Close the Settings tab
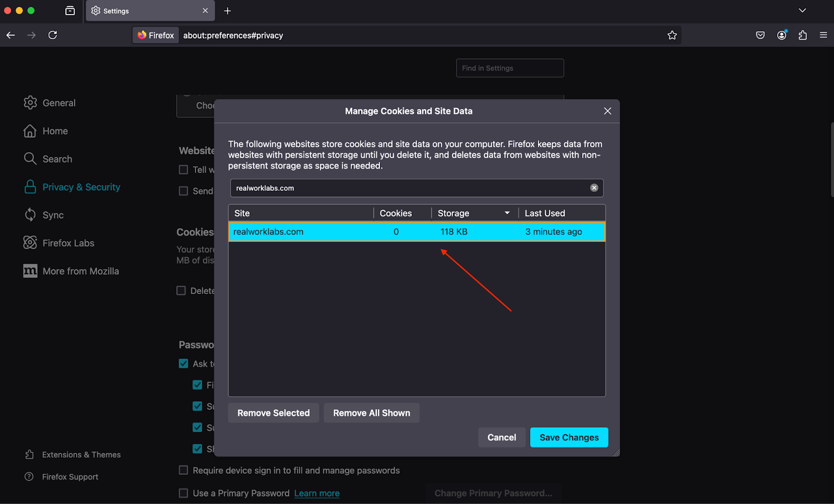 point(205,10)
